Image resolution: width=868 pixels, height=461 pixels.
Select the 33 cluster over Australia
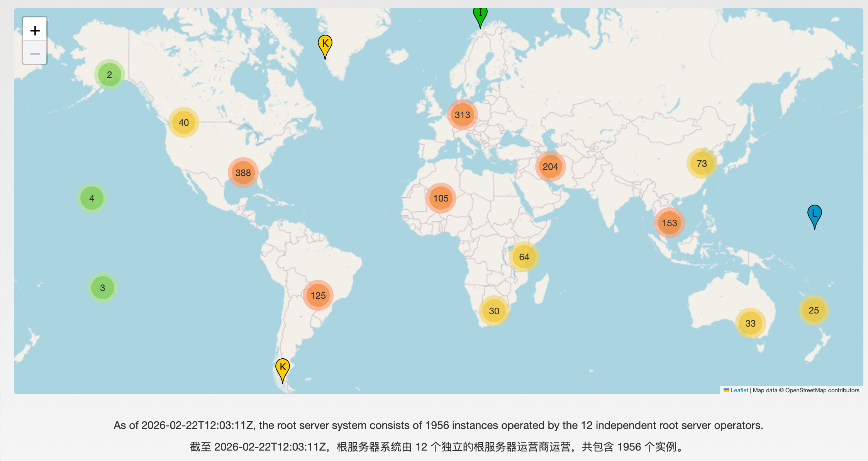[x=749, y=324]
